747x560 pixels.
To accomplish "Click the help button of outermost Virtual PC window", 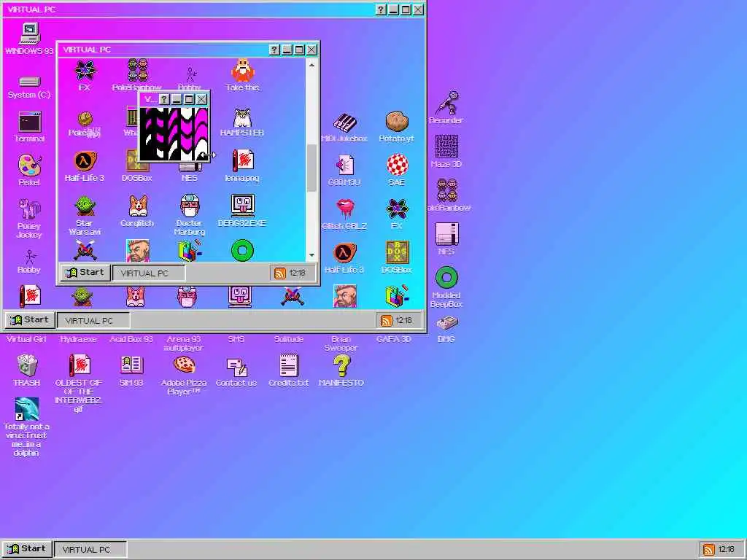I will click(381, 9).
